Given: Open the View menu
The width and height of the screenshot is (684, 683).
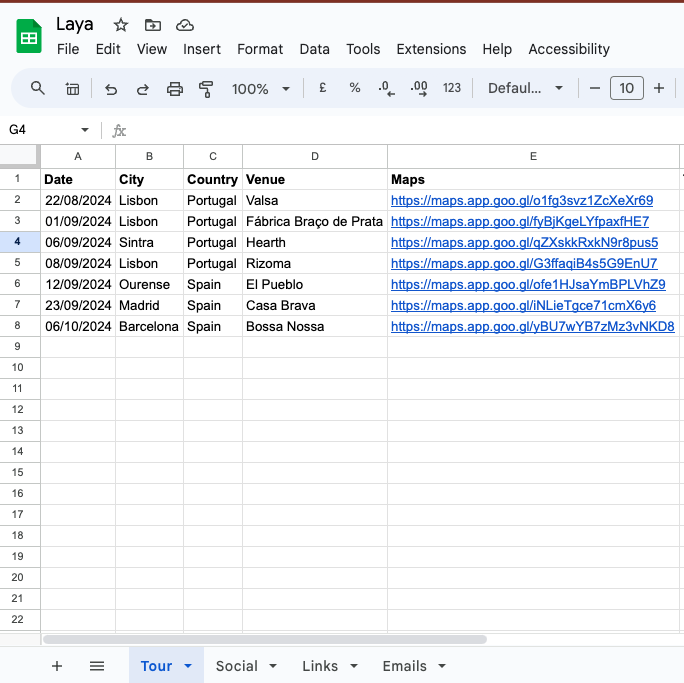Looking at the screenshot, I should [x=152, y=49].
